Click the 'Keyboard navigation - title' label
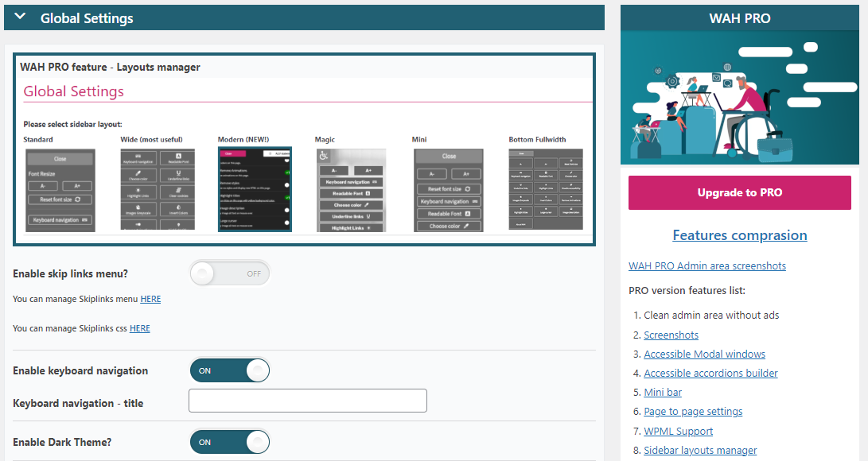This screenshot has height=461, width=868. [78, 403]
